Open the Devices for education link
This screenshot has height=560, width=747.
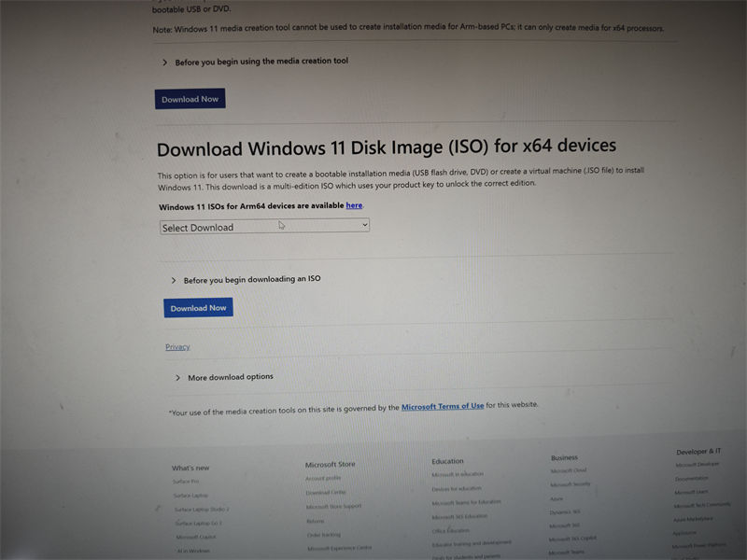pos(457,488)
